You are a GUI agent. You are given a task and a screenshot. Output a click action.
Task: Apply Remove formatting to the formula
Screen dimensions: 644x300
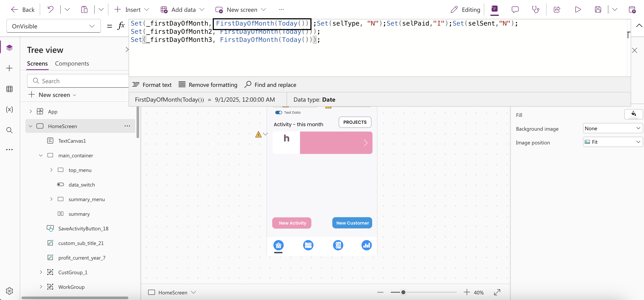(208, 85)
